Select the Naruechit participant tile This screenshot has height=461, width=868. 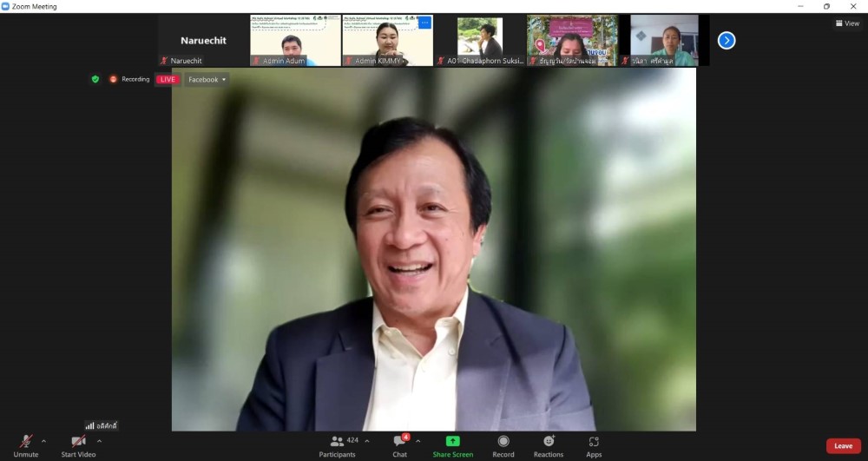[x=203, y=40]
